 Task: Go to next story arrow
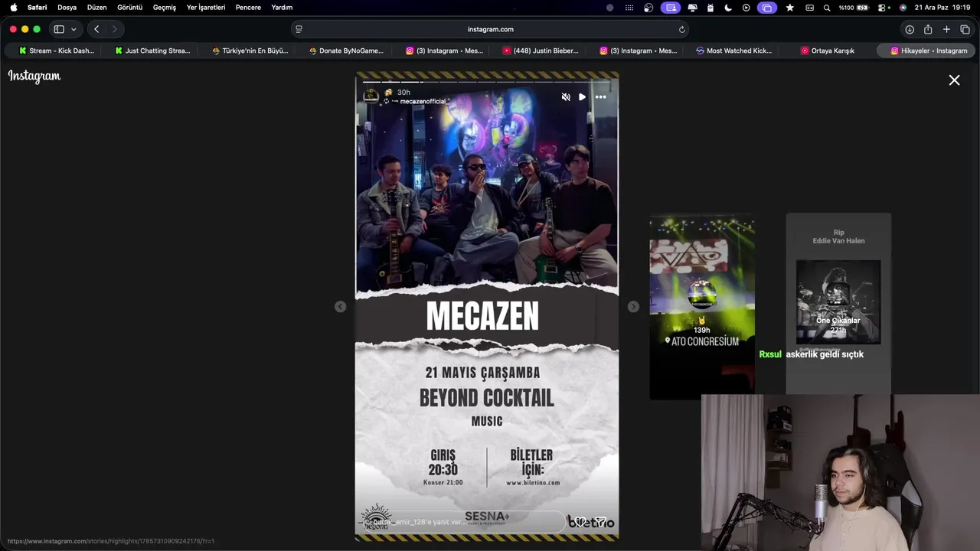(x=633, y=306)
